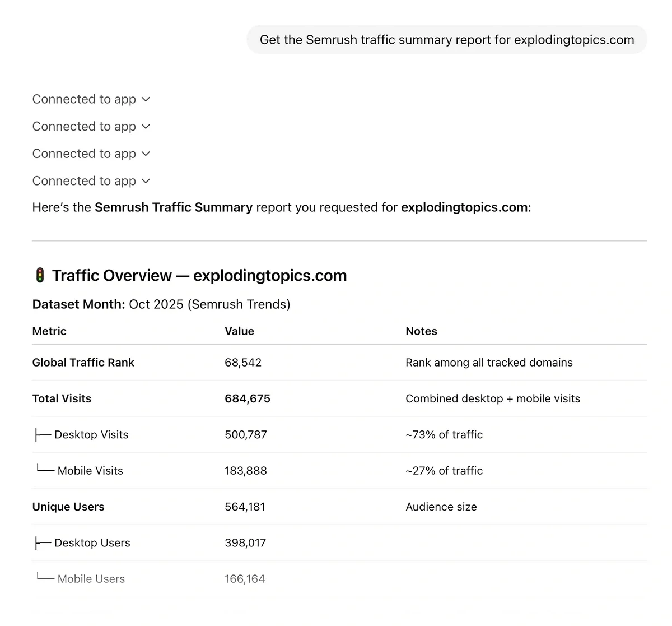Click the explodingtopics.com domain text
The width and height of the screenshot is (672, 626).
point(464,207)
